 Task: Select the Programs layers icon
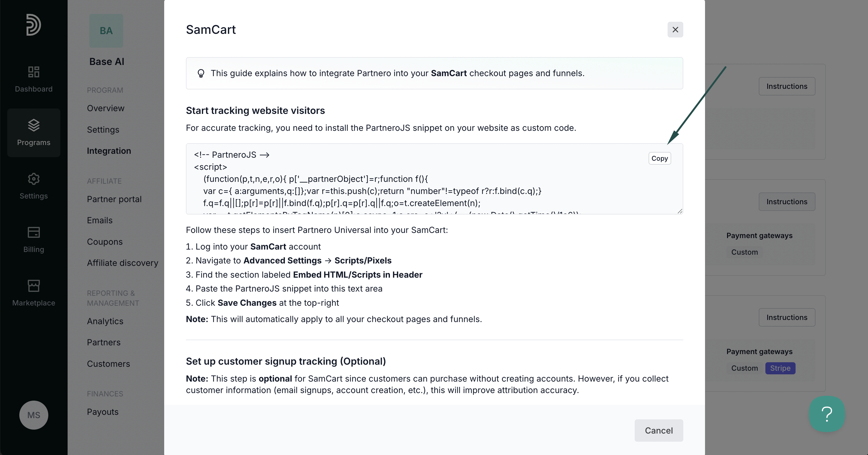point(34,125)
